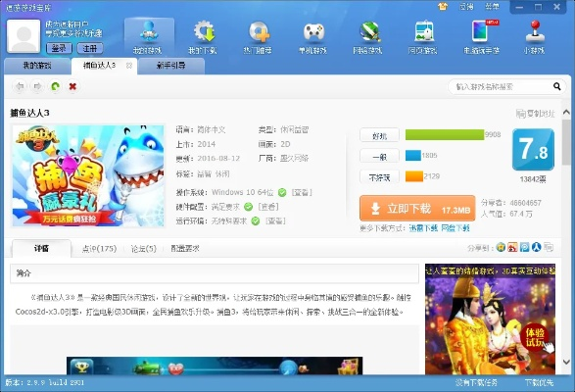Open the 我的游戏 navigation icon
The height and width of the screenshot is (392, 575).
(x=149, y=37)
